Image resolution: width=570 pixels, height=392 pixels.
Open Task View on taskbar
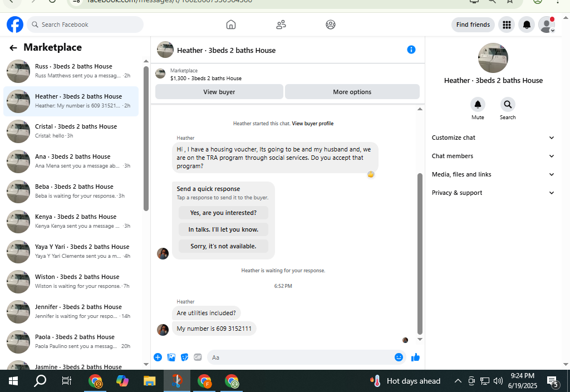[x=67, y=381]
